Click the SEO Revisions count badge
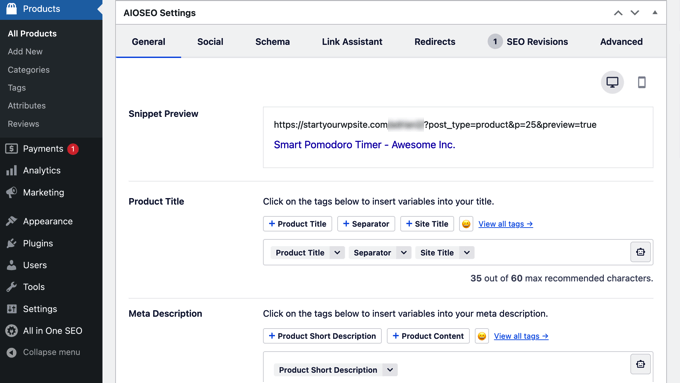 pos(495,42)
